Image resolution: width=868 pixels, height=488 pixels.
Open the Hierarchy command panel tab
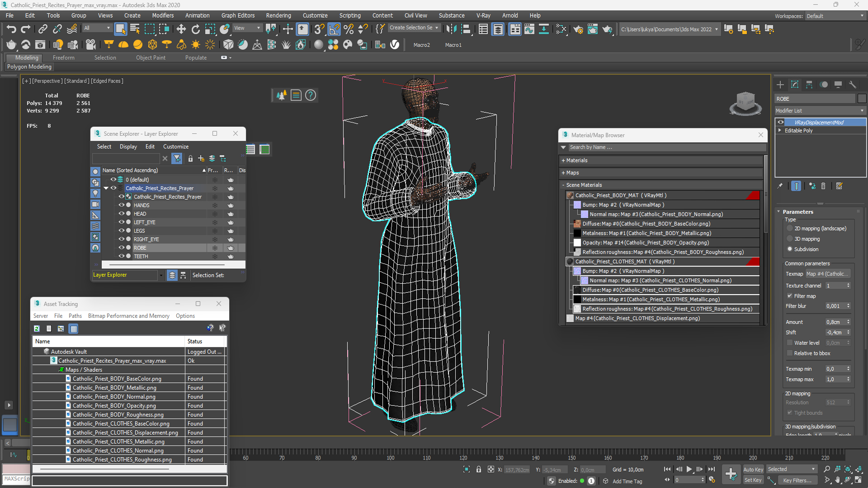(x=809, y=84)
